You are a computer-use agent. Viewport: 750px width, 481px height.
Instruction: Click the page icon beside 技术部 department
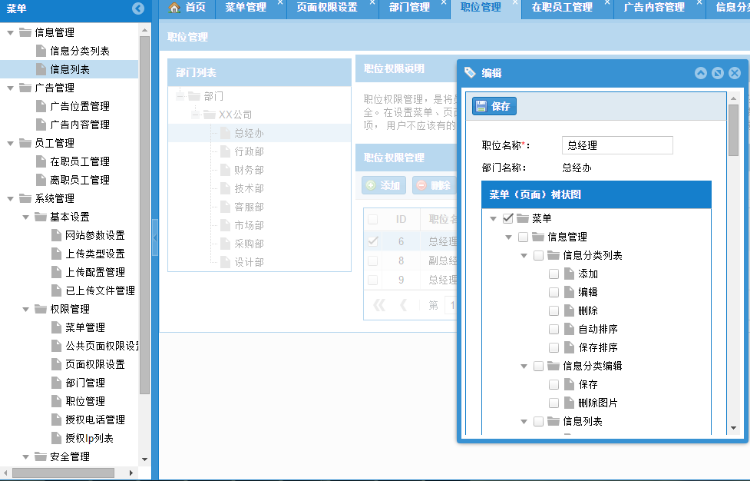[x=225, y=188]
